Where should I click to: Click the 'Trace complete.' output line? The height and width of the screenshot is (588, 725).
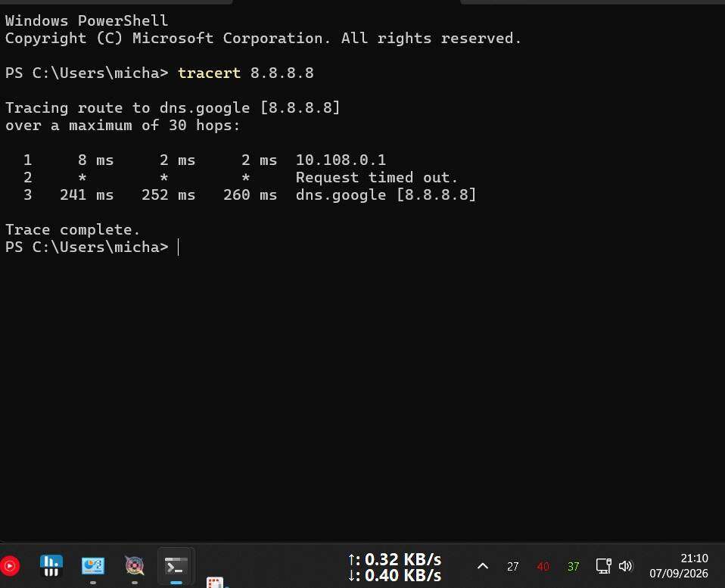tap(72, 230)
